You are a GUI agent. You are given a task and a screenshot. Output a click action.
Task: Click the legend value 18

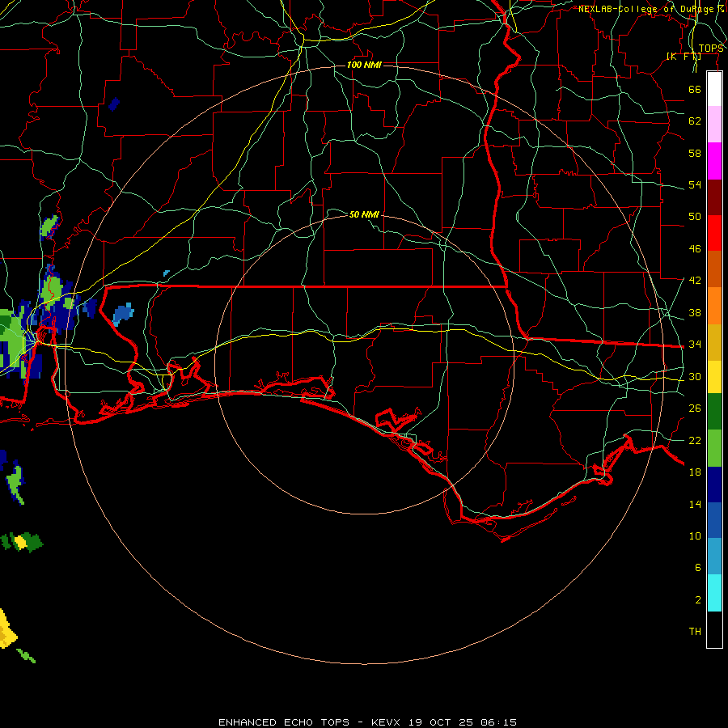tap(695, 472)
